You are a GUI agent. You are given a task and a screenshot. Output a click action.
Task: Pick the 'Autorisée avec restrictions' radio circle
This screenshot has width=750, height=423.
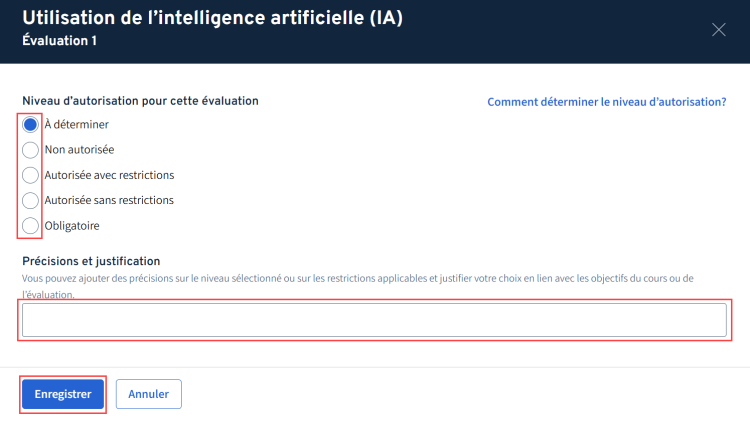pyautogui.click(x=30, y=175)
